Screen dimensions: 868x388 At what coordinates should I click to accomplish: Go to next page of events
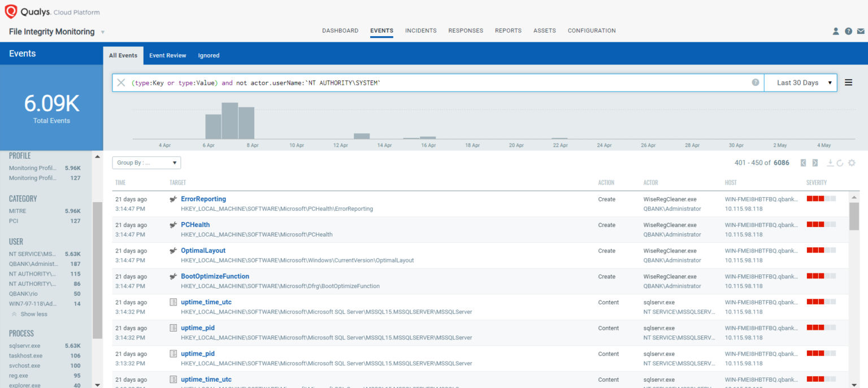click(x=814, y=162)
